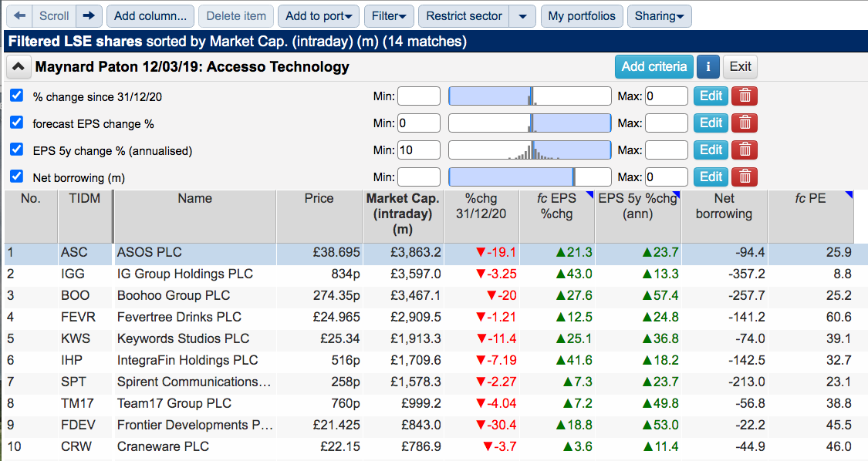Select 'Boohoo Group PLC' row

434,295
